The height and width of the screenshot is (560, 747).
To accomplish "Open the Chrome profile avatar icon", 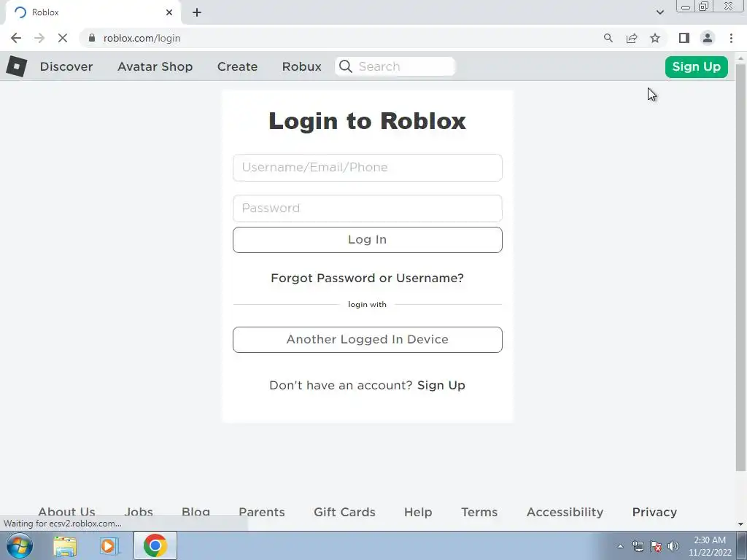I will (x=708, y=38).
